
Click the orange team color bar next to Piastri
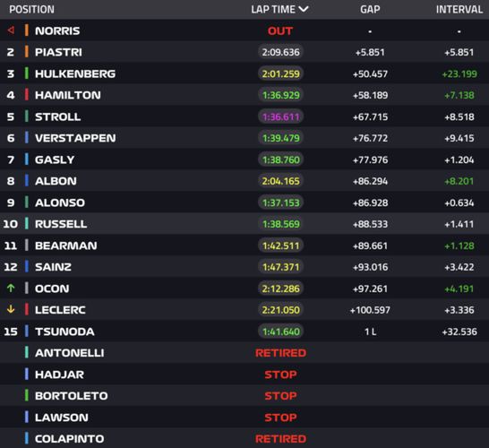(x=27, y=52)
